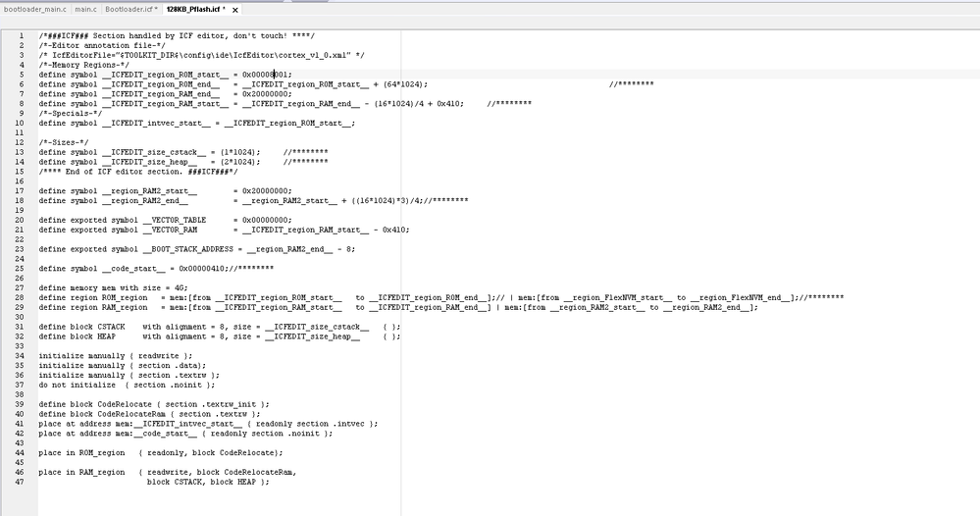Click 'place in ROM_region' on line 44

coord(81,453)
